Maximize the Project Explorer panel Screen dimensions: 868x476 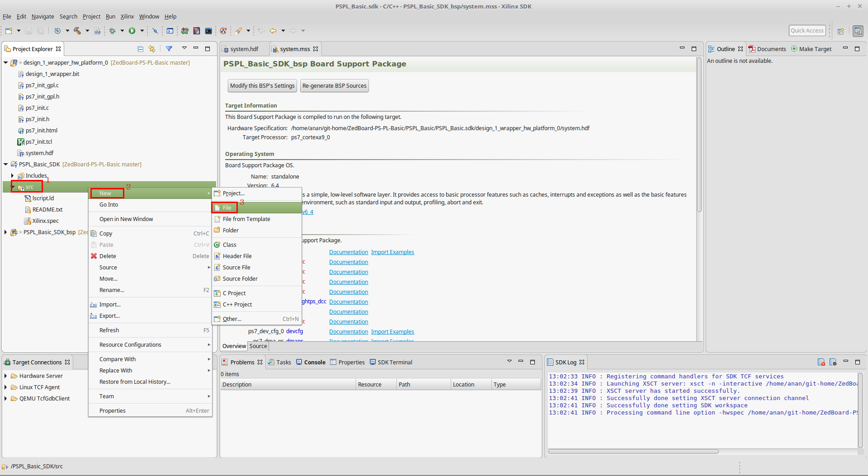coord(208,48)
